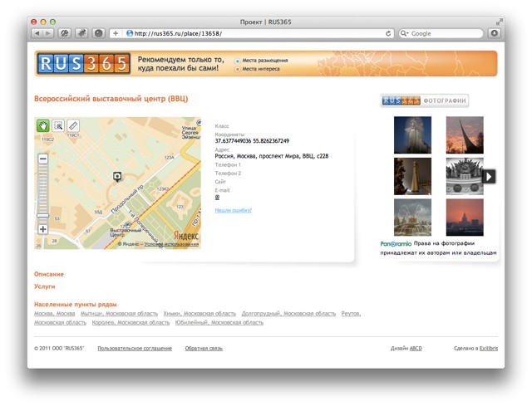
Task: Reload page using address bar refresh icon
Action: tap(388, 33)
